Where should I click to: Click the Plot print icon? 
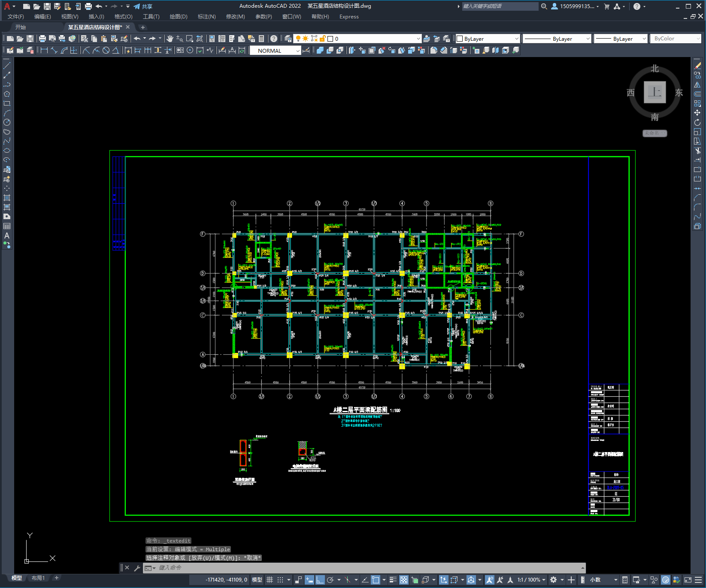click(42, 39)
